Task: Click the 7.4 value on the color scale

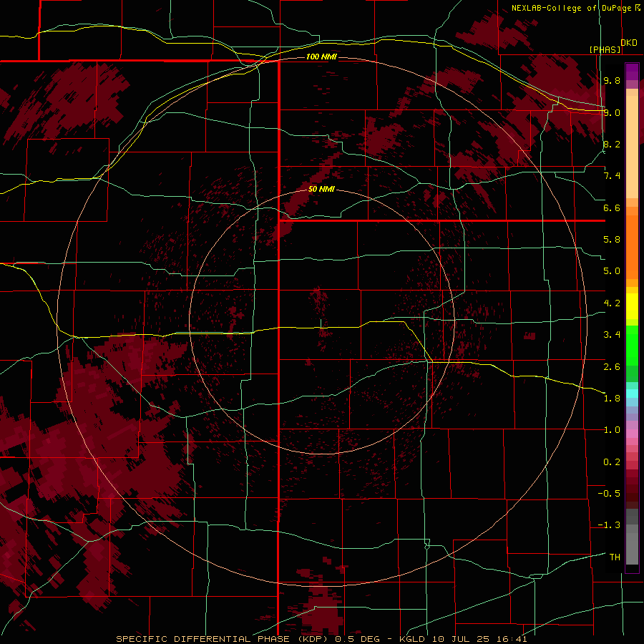Action: coord(612,176)
